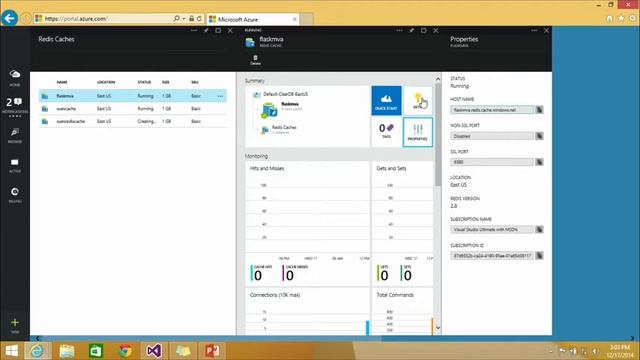Screen dimensions: 640x360
Task: Select the sunnrediscache row with Creating status
Action: point(133,121)
